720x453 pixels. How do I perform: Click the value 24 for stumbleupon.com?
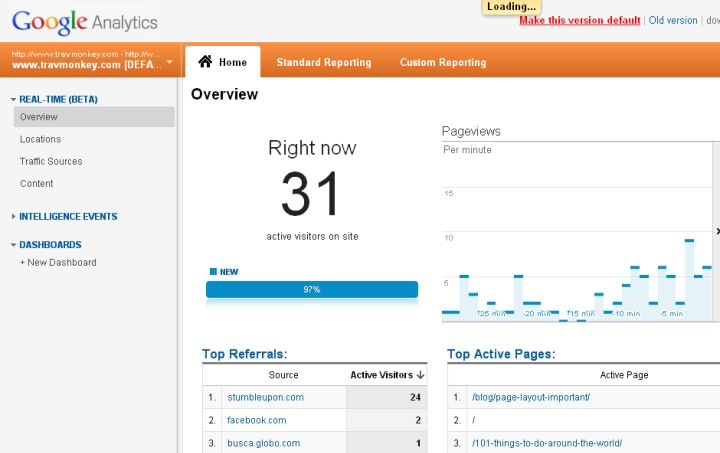pyautogui.click(x=416, y=397)
